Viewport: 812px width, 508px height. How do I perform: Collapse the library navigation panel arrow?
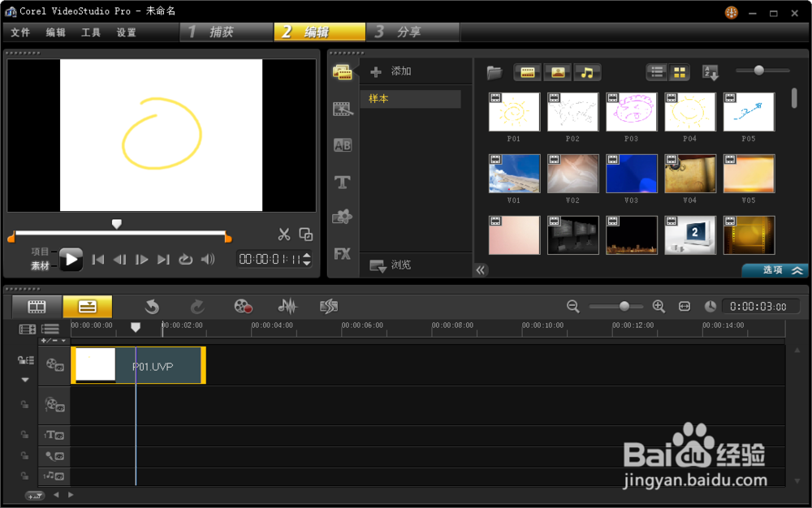coord(481,270)
